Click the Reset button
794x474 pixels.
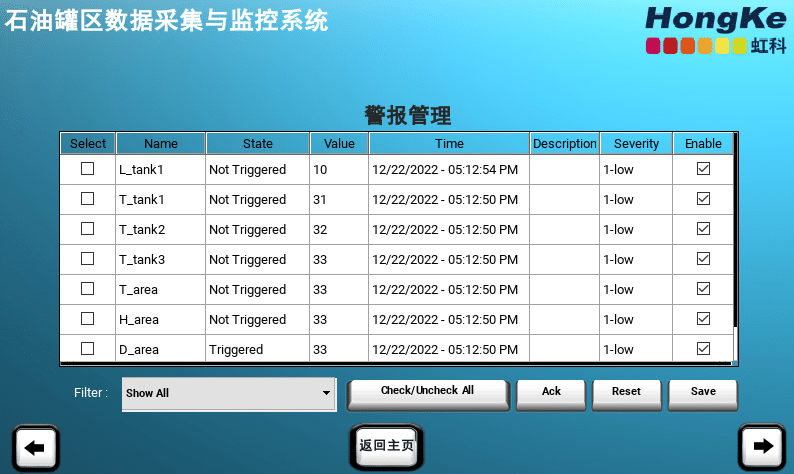coord(626,392)
